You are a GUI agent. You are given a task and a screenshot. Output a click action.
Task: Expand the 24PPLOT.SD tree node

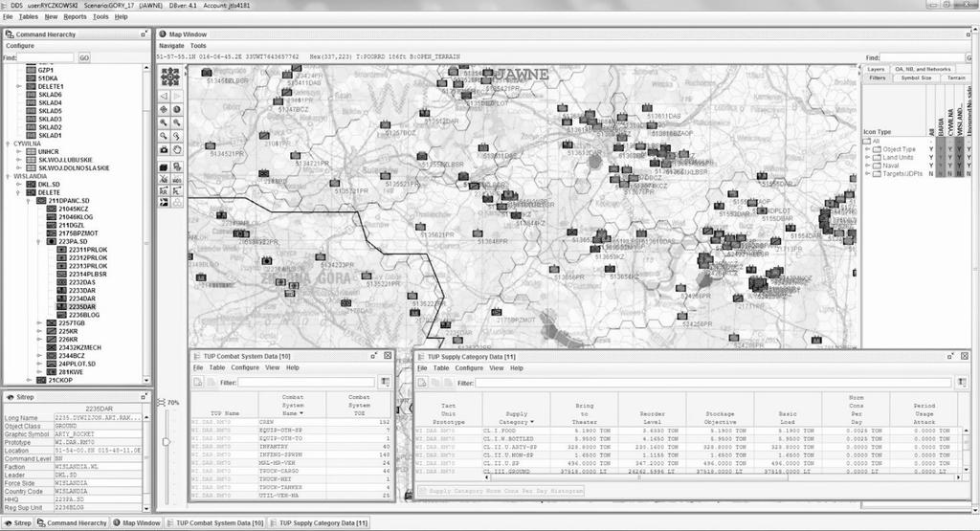pyautogui.click(x=39, y=364)
